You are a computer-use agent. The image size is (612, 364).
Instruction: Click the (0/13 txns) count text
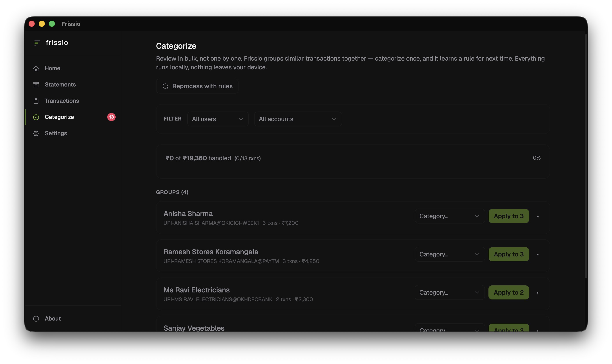click(x=248, y=159)
